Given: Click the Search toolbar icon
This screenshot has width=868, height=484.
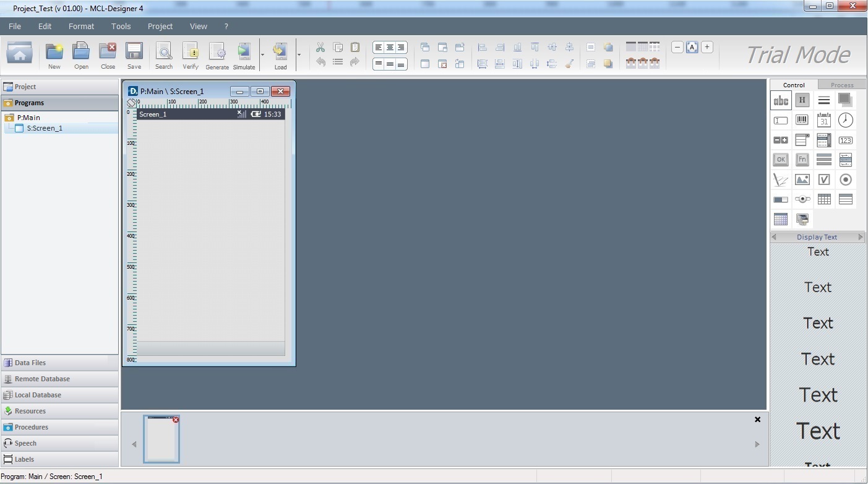Looking at the screenshot, I should coord(164,55).
